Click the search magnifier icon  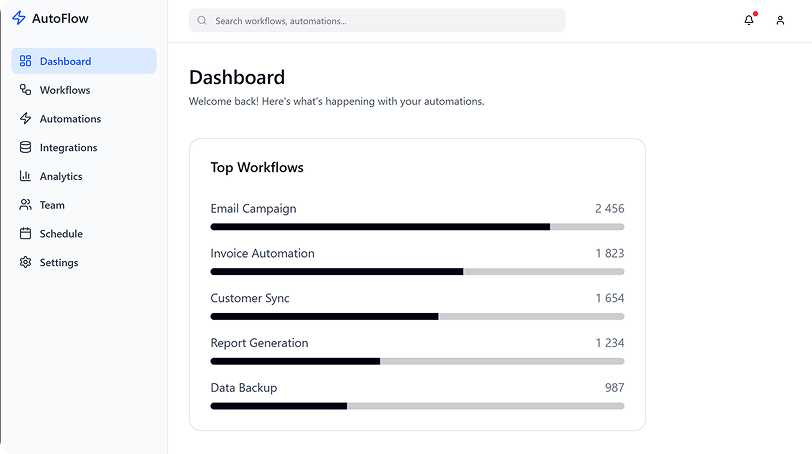pyautogui.click(x=202, y=21)
